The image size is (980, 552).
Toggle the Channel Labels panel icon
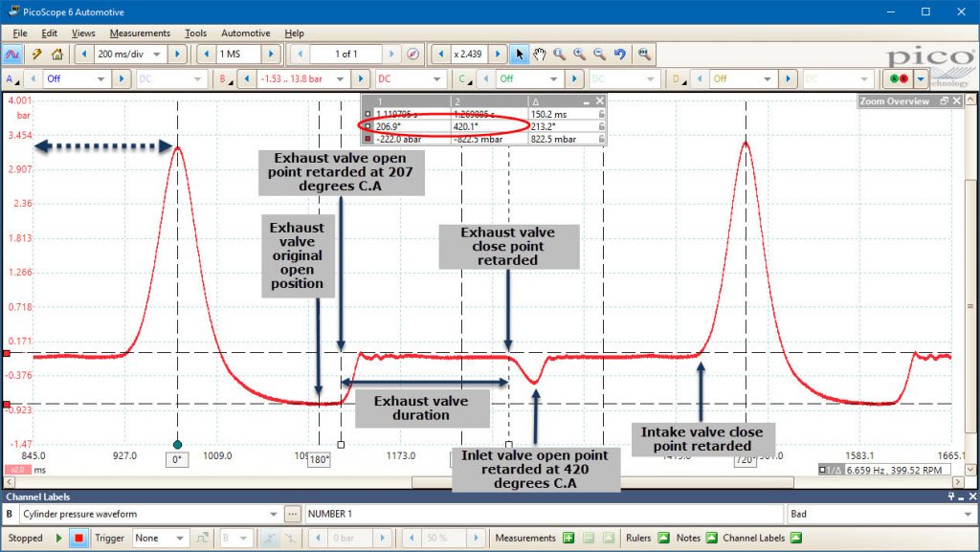(x=795, y=538)
